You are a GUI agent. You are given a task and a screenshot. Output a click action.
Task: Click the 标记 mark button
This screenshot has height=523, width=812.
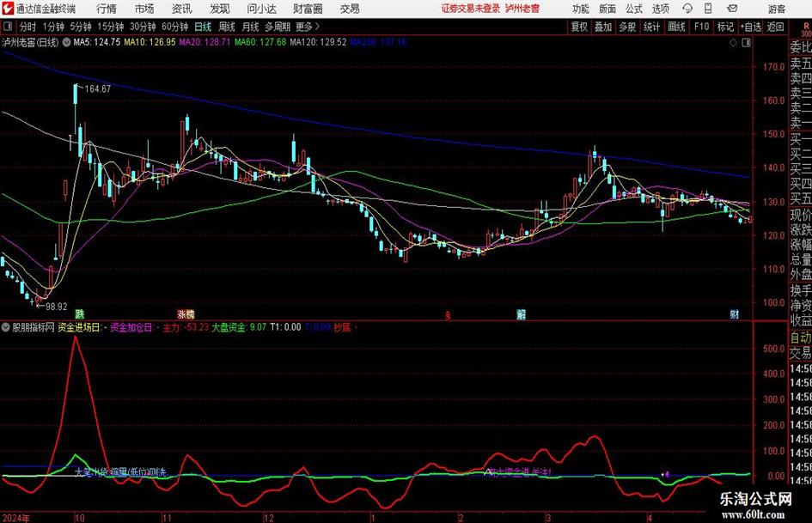[x=725, y=27]
